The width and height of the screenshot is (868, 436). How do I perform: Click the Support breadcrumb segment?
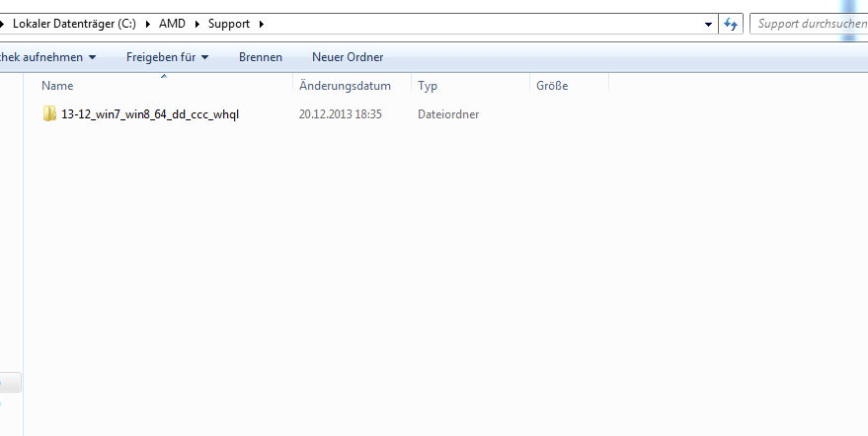click(229, 24)
